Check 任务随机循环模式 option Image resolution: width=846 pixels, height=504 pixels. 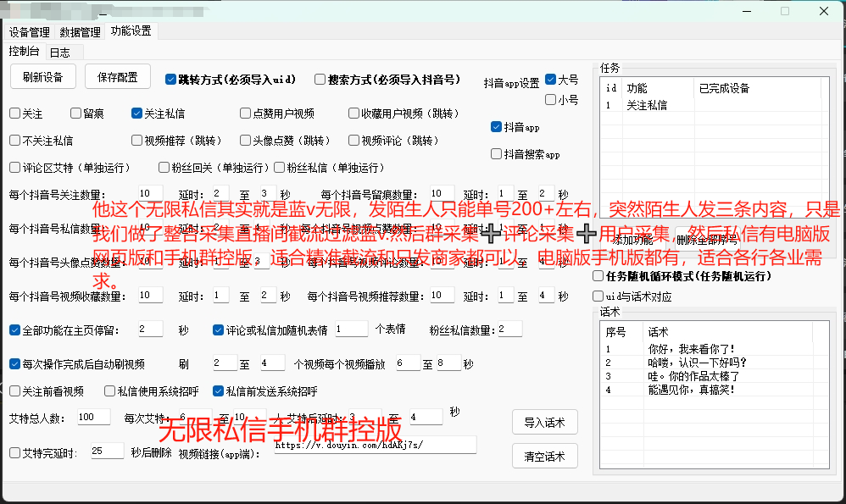[598, 276]
